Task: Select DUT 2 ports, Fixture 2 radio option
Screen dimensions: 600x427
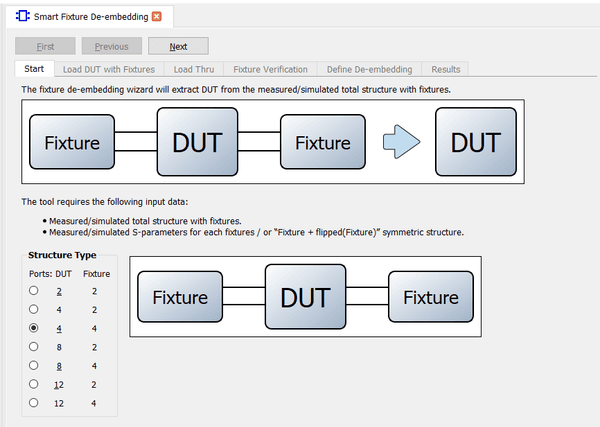Action: click(34, 291)
